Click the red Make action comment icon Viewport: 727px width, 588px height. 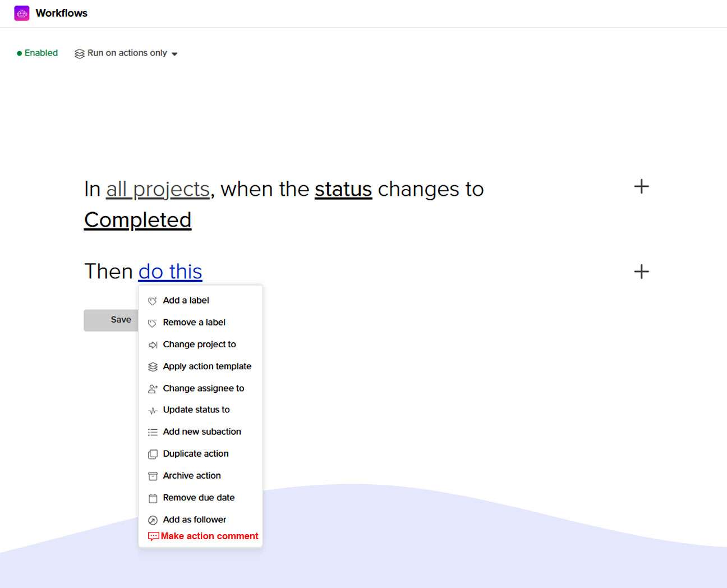click(x=153, y=536)
